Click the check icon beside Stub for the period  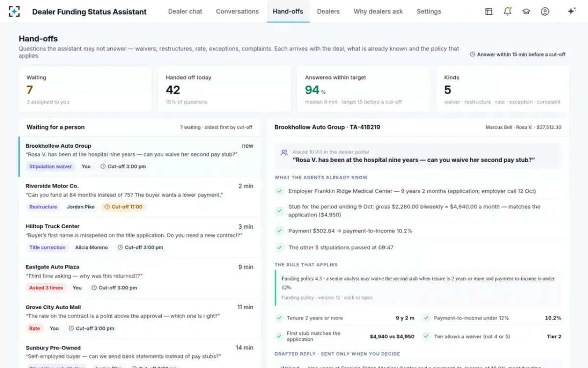(279, 210)
